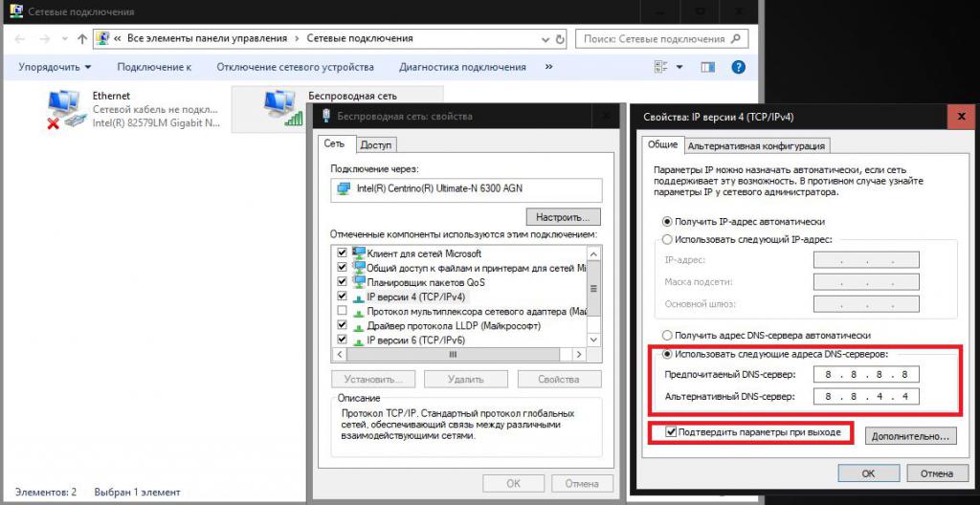
Task: Switch to the Доступ tab
Action: [x=375, y=145]
